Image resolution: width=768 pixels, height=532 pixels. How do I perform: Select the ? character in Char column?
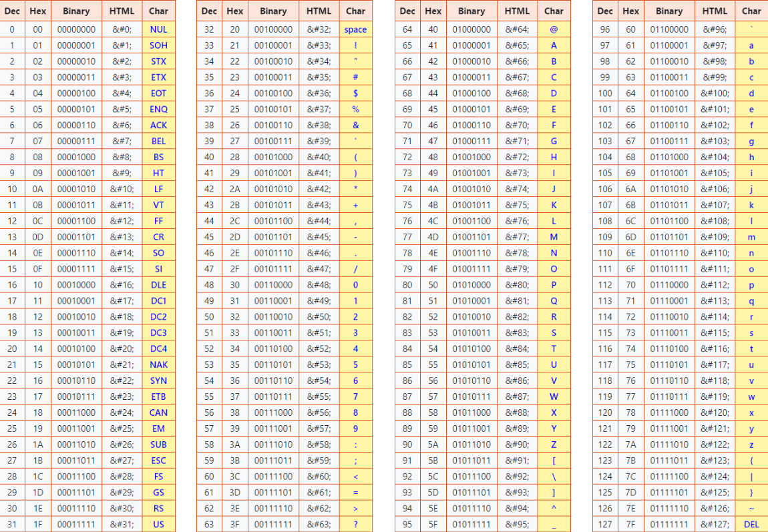pyautogui.click(x=355, y=524)
